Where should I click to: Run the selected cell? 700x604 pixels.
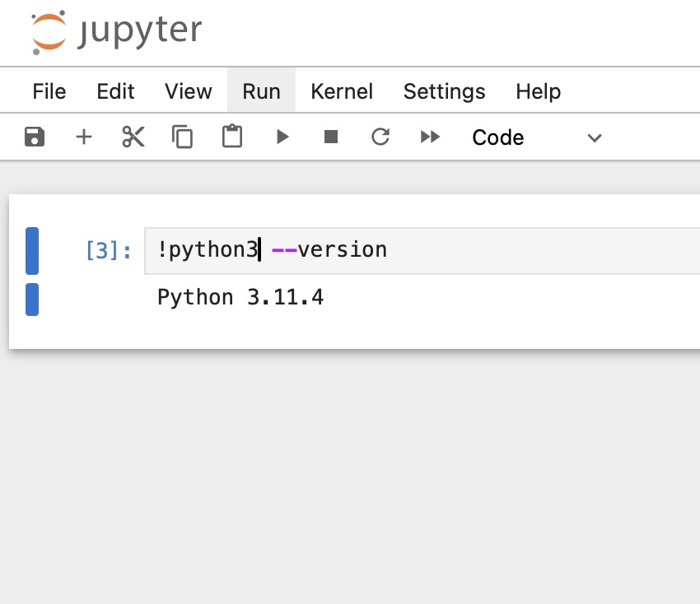282,137
